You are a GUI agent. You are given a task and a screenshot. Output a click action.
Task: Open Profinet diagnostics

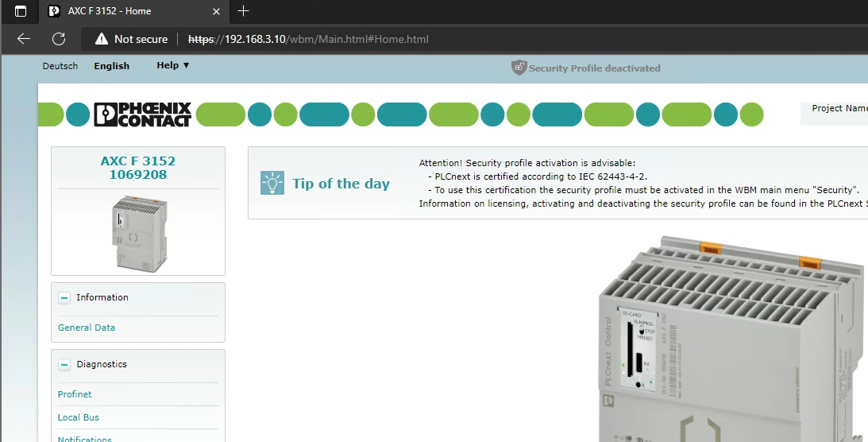point(75,394)
